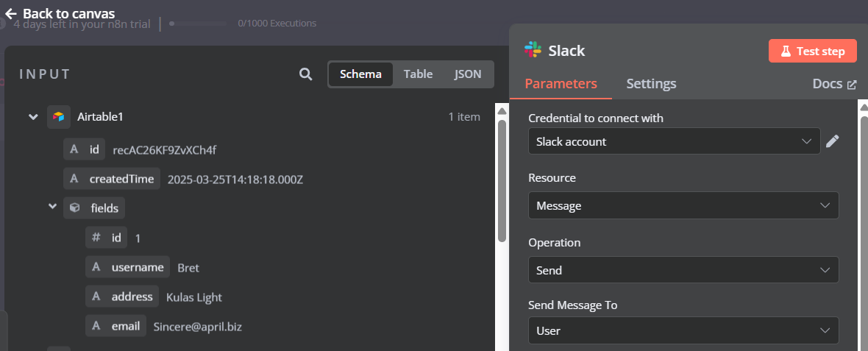Open the Send Message To dropdown
Image resolution: width=868 pixels, height=351 pixels.
683,330
